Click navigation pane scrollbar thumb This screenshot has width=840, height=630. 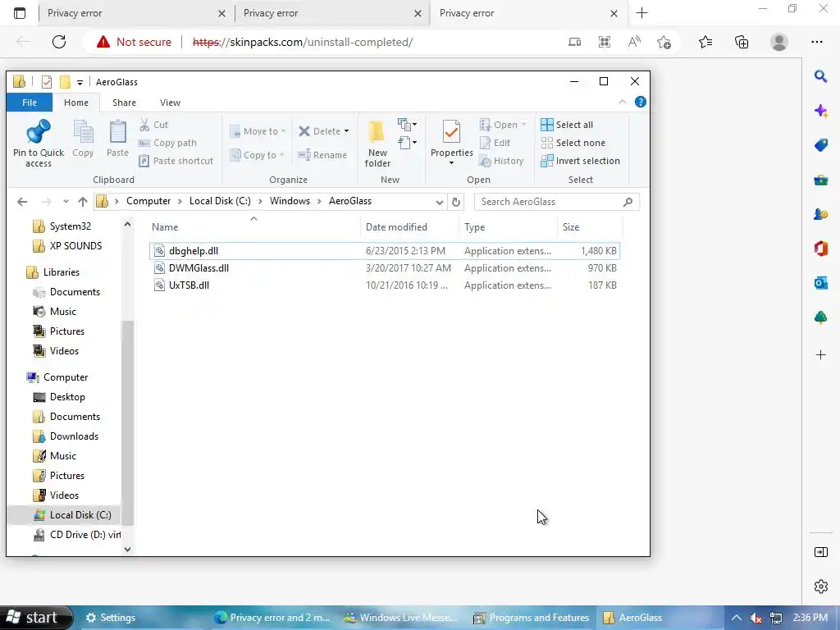(x=127, y=422)
